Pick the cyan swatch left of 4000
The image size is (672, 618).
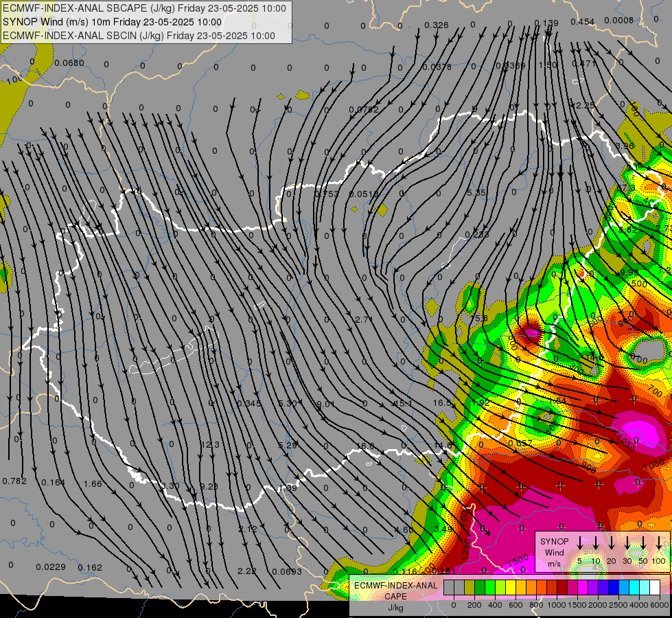(x=634, y=588)
